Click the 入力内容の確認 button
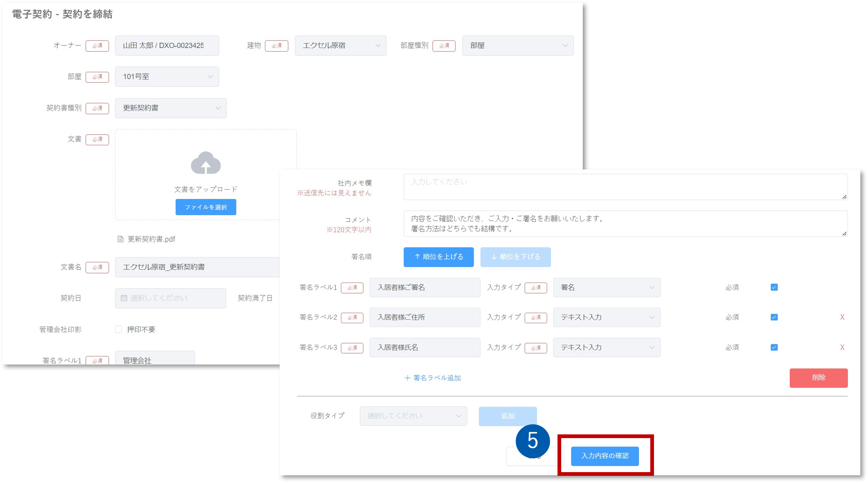868x483 pixels. pos(605,456)
